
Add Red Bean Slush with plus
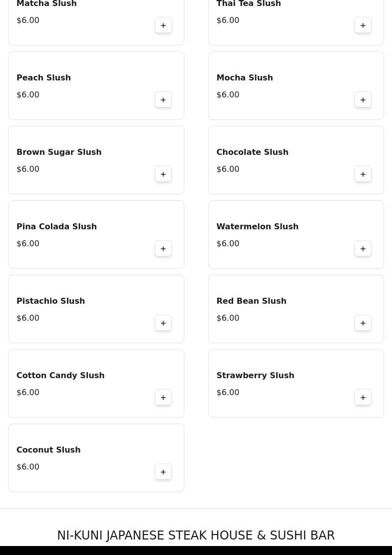[363, 323]
